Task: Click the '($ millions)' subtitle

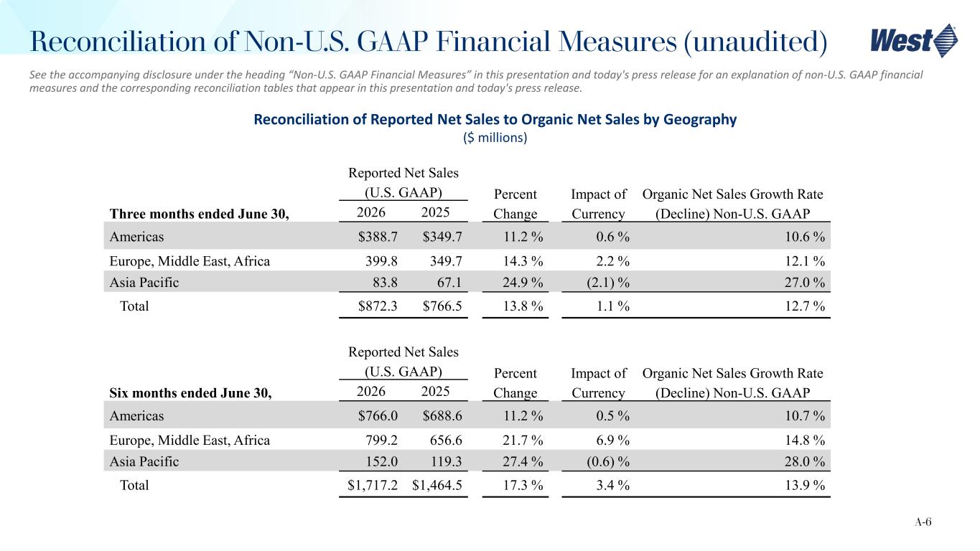Action: (495, 138)
